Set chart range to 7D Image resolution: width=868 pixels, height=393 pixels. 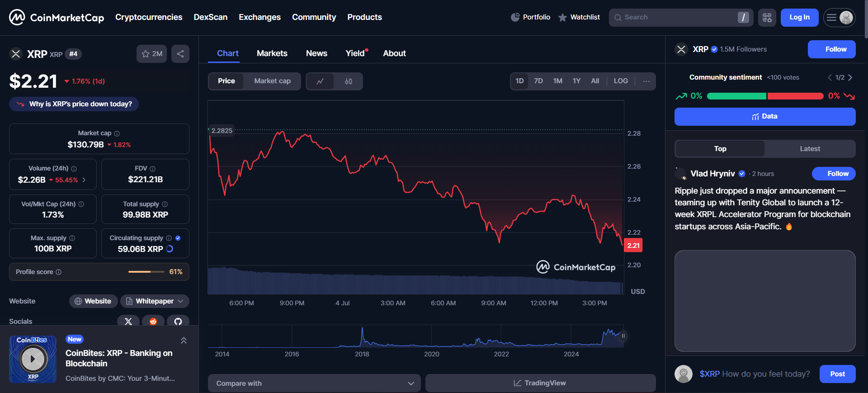538,81
